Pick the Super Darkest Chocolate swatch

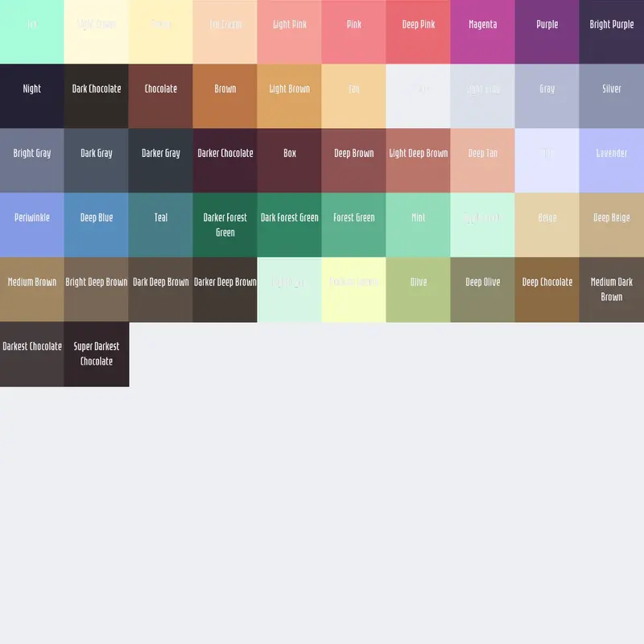pyautogui.click(x=97, y=354)
